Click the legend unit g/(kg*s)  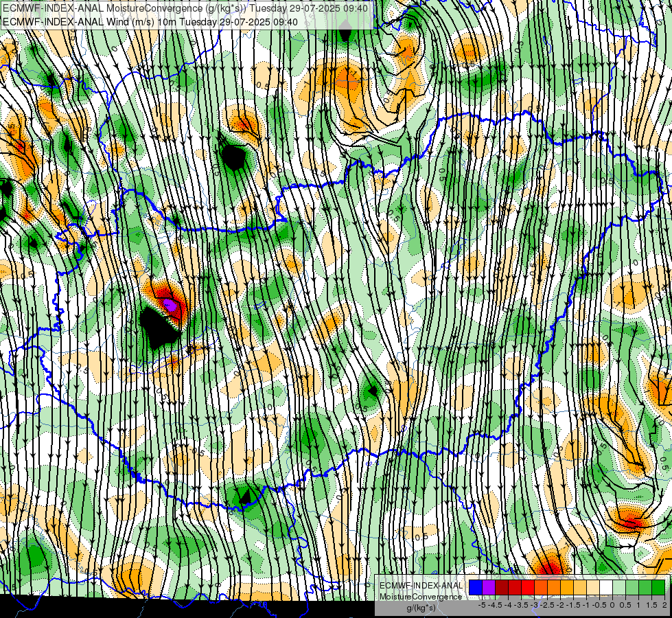tap(421, 608)
